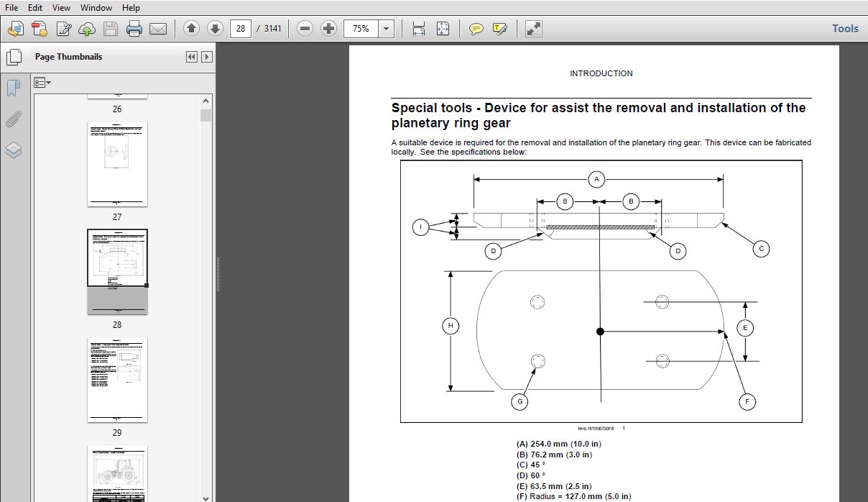Add a sticky note comment
868x502 pixels.
click(476, 29)
